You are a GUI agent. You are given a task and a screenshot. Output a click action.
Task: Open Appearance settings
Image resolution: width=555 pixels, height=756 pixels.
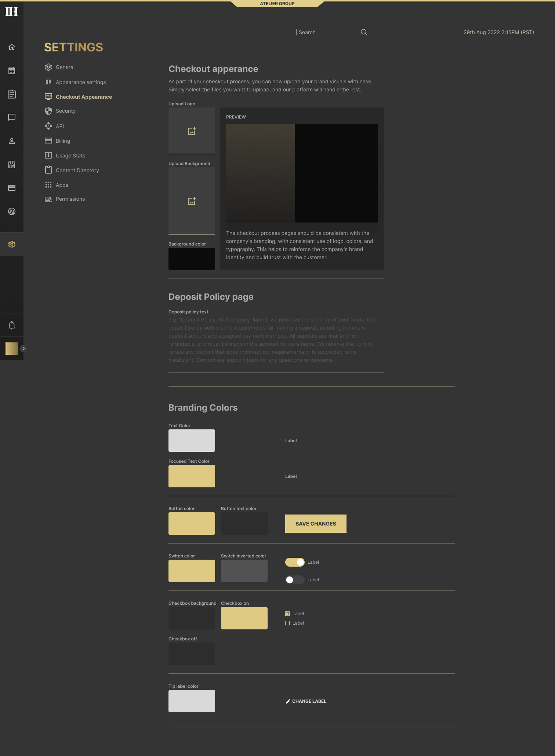click(x=75, y=82)
